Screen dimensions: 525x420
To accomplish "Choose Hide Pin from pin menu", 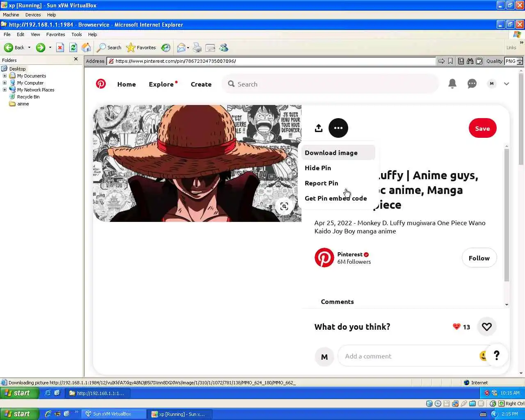I will click(x=338, y=168).
